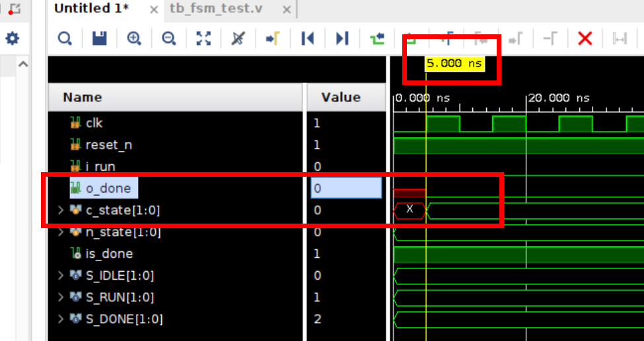This screenshot has width=644, height=341.
Task: Select the S_DONE[1:0] row name
Action: pyautogui.click(x=124, y=319)
